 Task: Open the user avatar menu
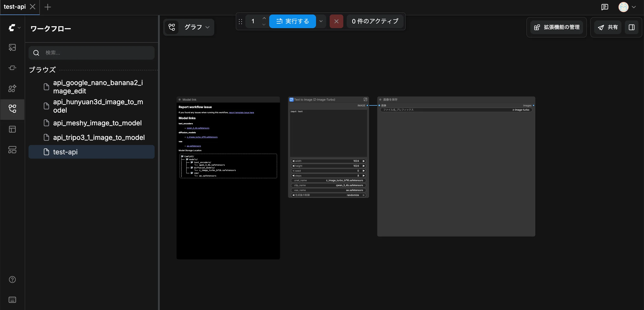[623, 7]
